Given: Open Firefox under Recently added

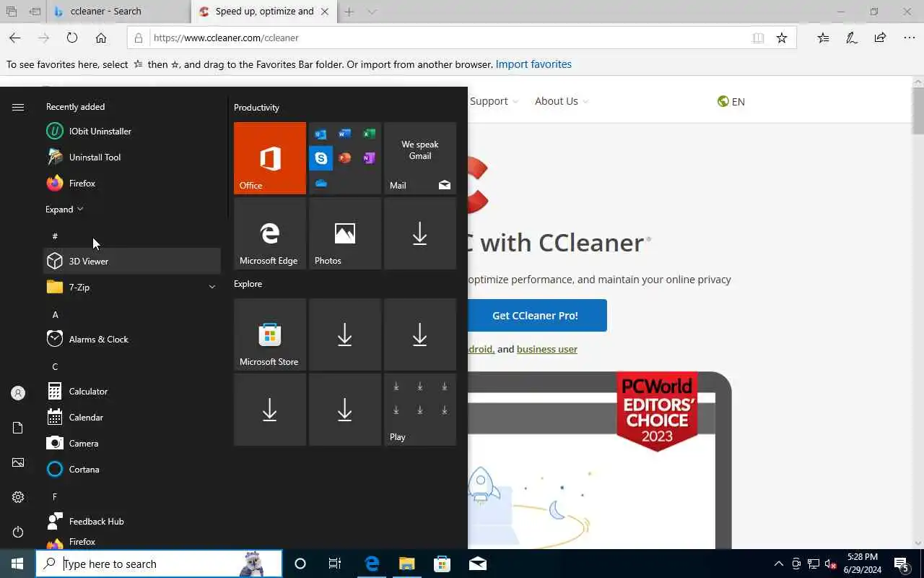Looking at the screenshot, I should (x=132, y=183).
